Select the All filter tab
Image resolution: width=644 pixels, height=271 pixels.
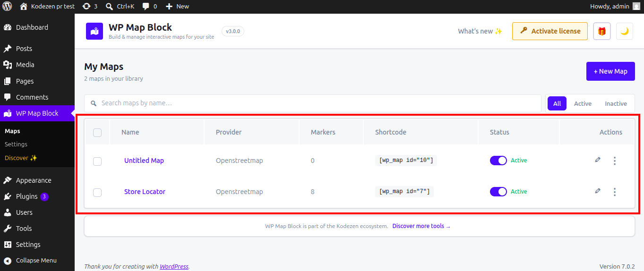(557, 103)
